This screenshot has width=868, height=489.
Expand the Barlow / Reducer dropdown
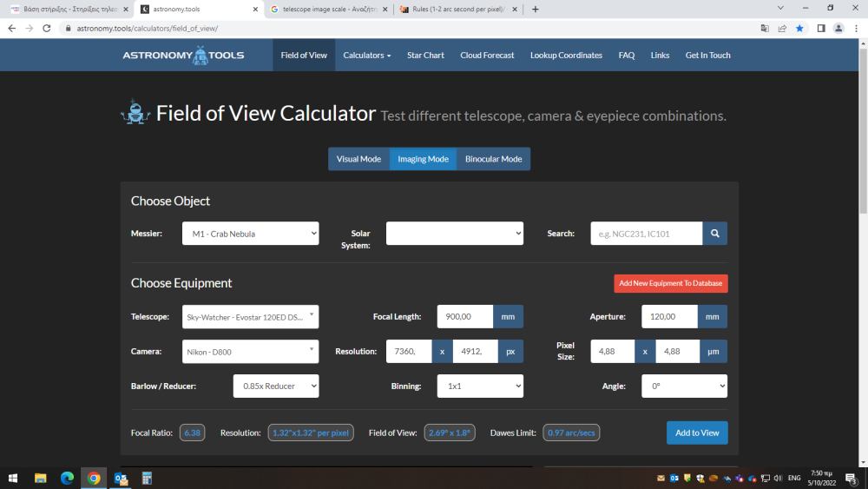coord(276,386)
